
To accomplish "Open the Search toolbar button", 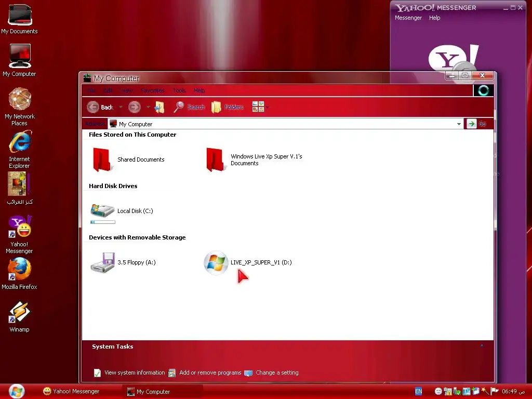I will pyautogui.click(x=189, y=107).
